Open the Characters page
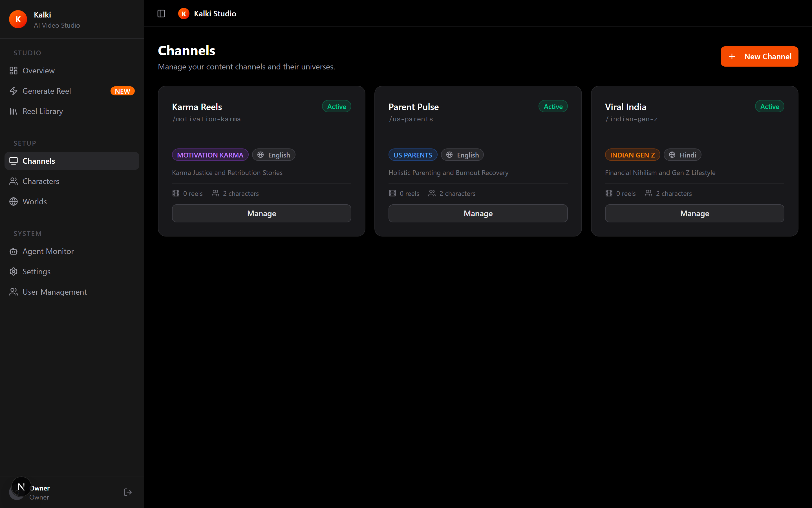Image resolution: width=812 pixels, height=508 pixels. pyautogui.click(x=72, y=181)
